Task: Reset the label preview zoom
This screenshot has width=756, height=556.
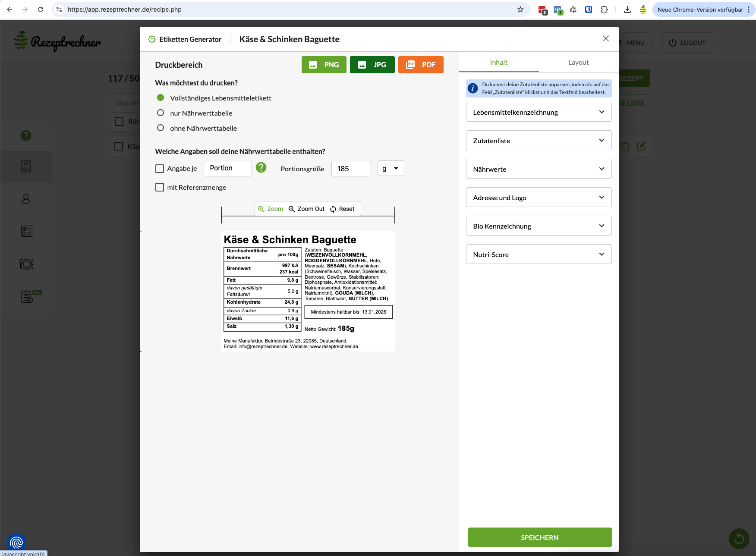Action: pyautogui.click(x=342, y=209)
